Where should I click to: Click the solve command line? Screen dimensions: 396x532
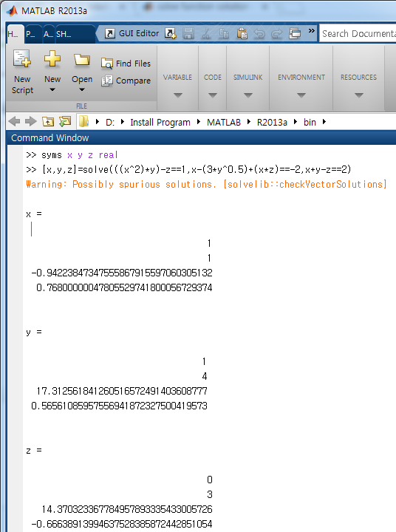(188, 169)
